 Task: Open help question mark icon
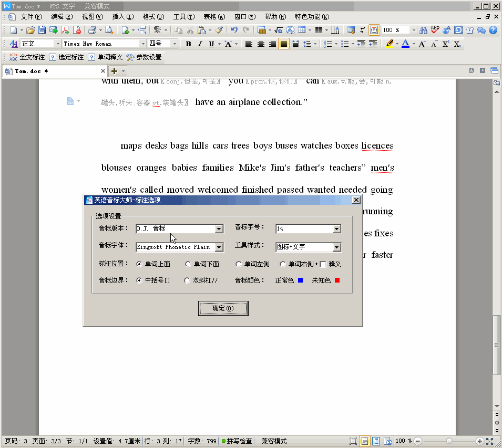tap(493, 30)
